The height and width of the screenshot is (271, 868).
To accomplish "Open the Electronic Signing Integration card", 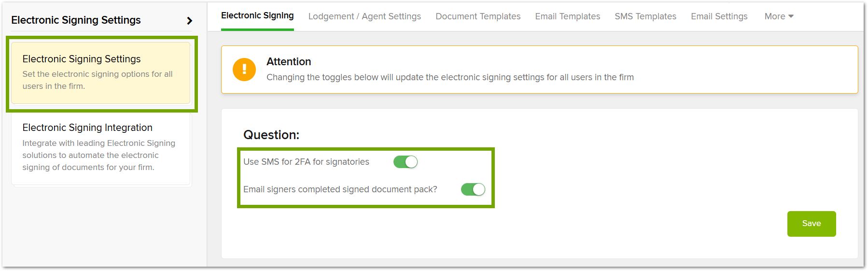I will tap(101, 147).
